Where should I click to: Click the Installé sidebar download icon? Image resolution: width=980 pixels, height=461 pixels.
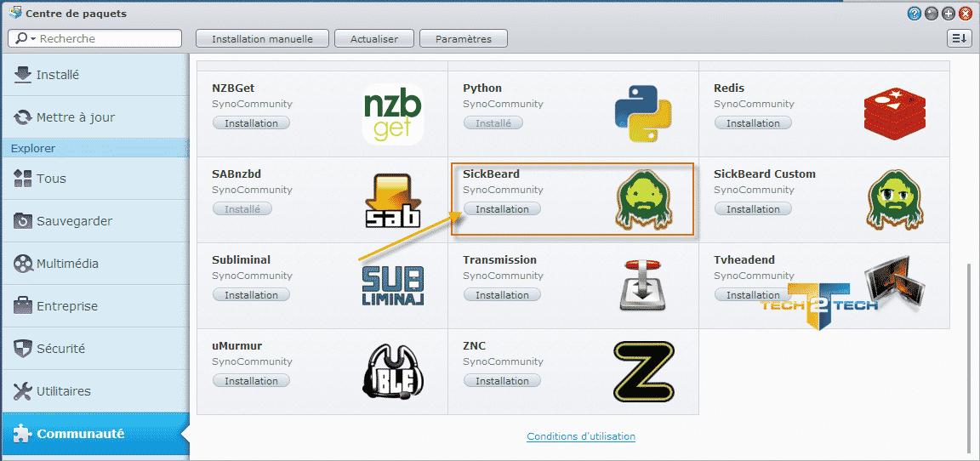coord(22,74)
